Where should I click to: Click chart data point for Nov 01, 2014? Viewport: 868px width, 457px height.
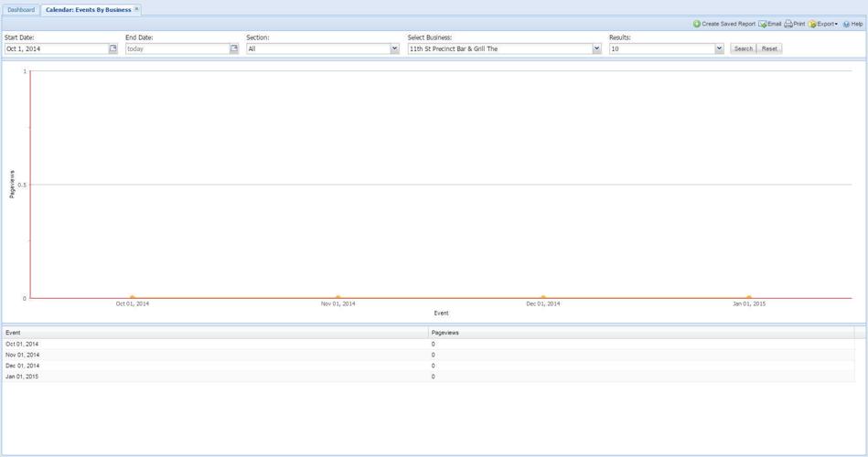(338, 298)
